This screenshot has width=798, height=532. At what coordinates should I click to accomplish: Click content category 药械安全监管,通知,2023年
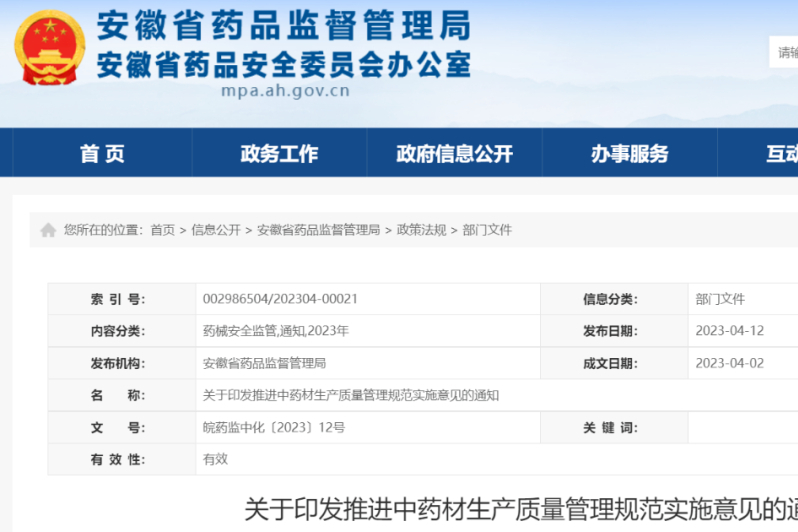pos(276,331)
